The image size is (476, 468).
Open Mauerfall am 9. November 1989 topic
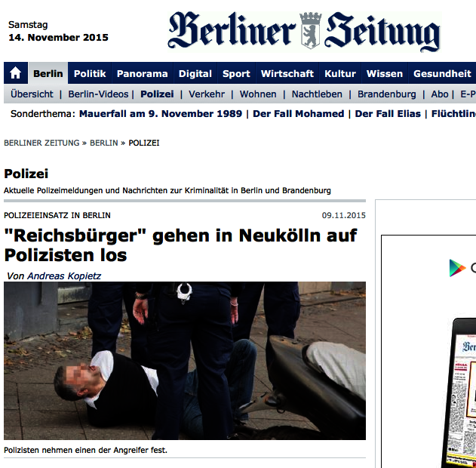(161, 113)
